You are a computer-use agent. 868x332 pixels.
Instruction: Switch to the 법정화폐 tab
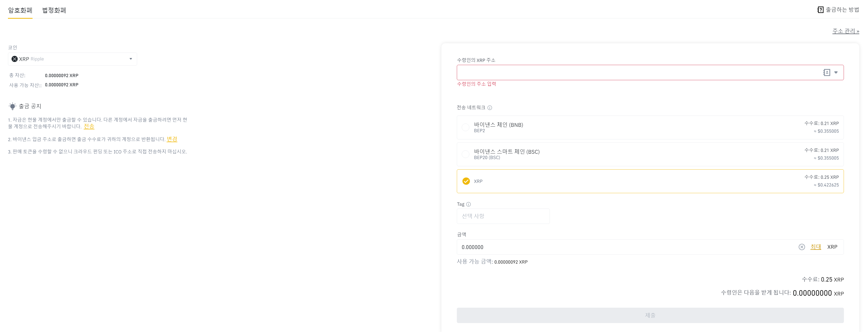[x=54, y=10]
